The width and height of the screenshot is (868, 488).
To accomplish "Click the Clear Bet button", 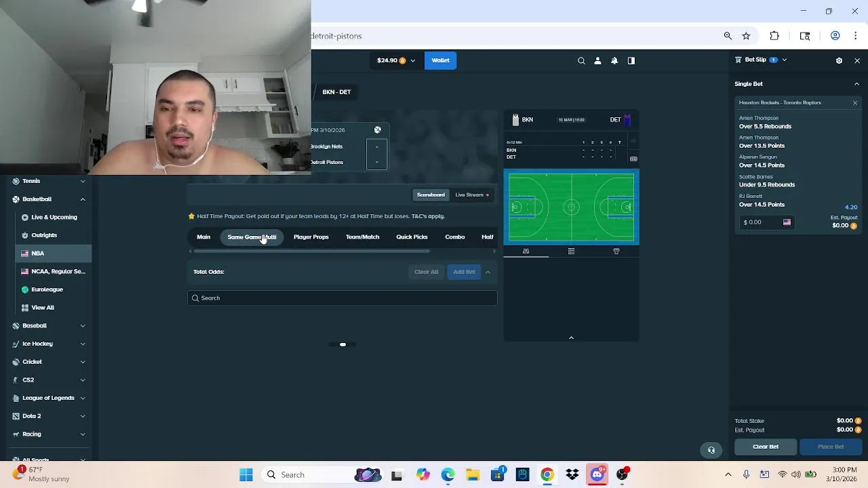I will pos(766,447).
